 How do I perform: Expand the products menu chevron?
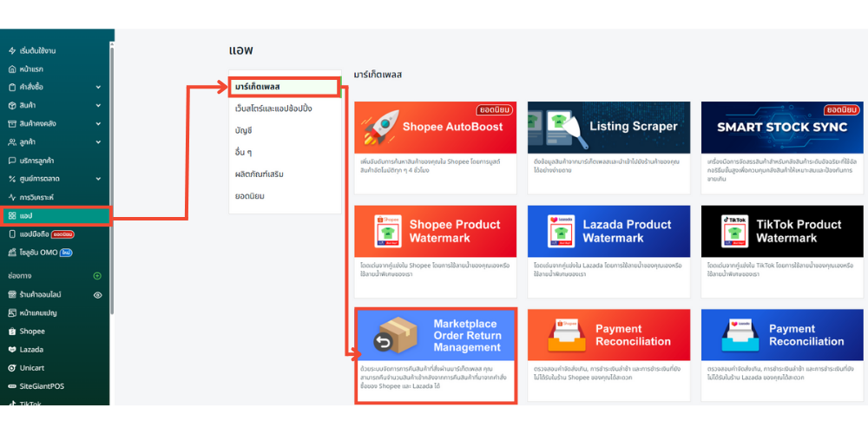tap(97, 106)
